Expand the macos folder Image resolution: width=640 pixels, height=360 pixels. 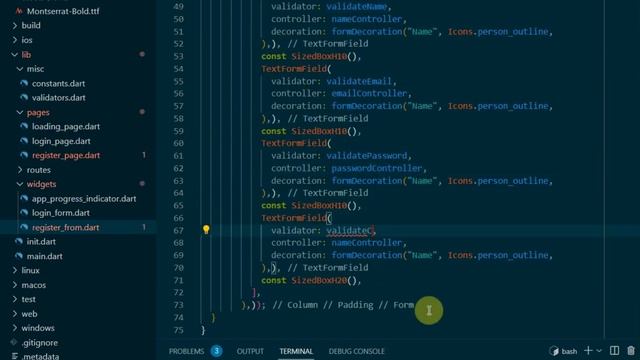click(33, 285)
